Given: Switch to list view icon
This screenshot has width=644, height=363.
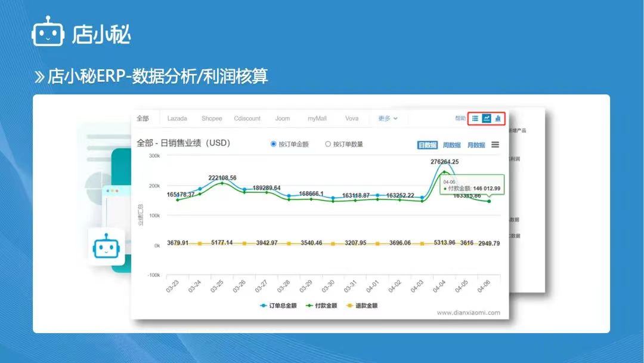Looking at the screenshot, I should 475,118.
